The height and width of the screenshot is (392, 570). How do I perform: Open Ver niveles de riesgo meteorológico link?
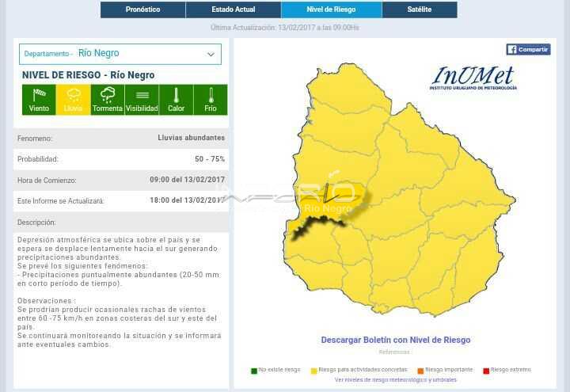[395, 380]
